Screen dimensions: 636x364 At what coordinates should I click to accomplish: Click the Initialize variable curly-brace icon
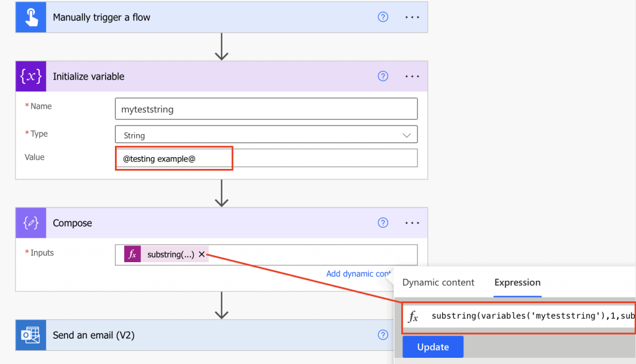[31, 76]
